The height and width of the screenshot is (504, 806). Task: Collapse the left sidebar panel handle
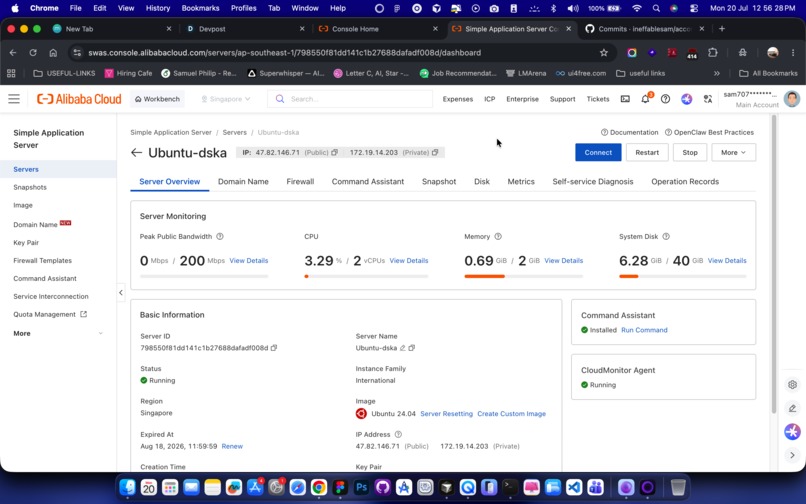click(x=121, y=293)
